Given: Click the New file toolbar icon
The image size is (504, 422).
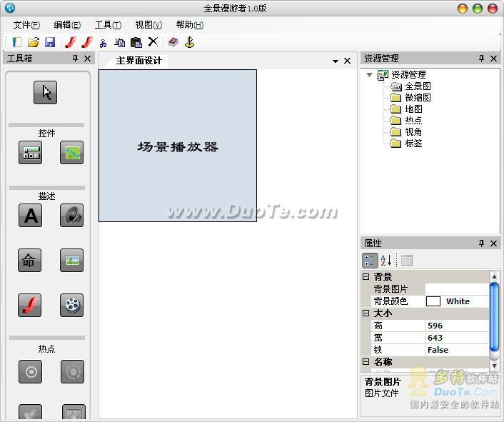Looking at the screenshot, I should (16, 42).
